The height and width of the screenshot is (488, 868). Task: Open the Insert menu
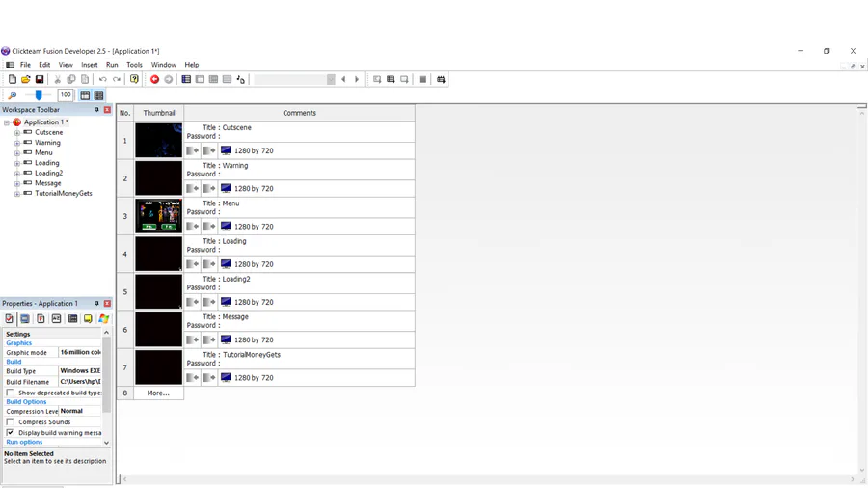pyautogui.click(x=90, y=65)
